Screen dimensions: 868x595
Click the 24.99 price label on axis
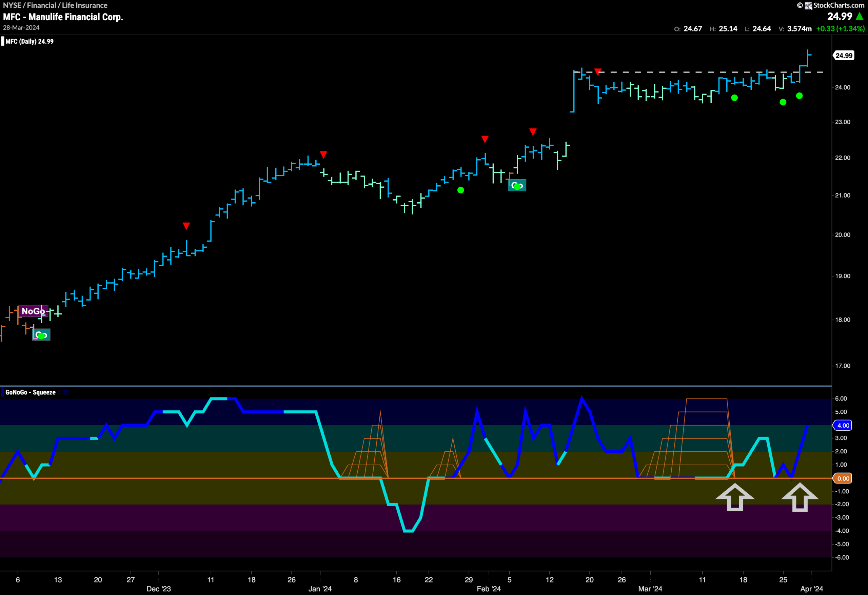(844, 56)
